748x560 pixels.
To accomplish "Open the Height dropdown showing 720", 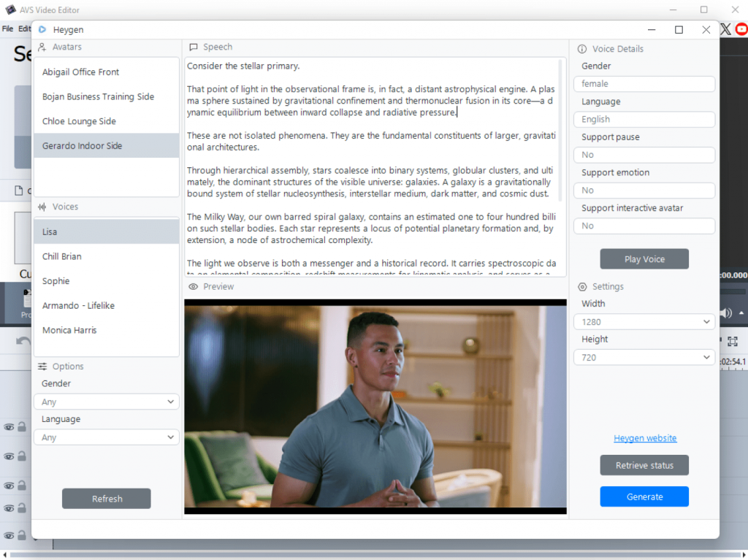I will 644,357.
